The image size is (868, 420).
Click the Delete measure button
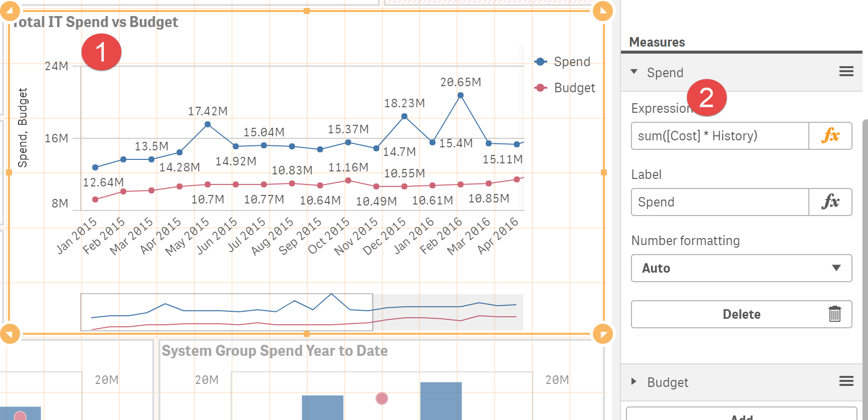(742, 314)
